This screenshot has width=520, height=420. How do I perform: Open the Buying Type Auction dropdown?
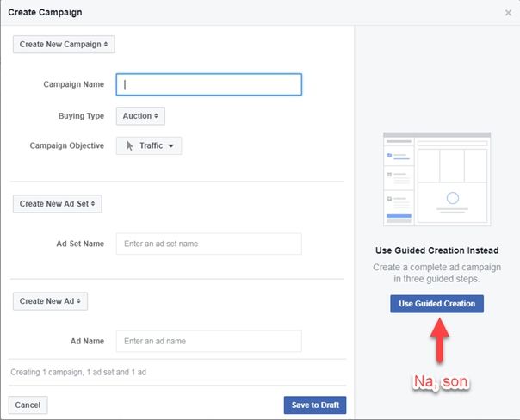click(x=140, y=116)
